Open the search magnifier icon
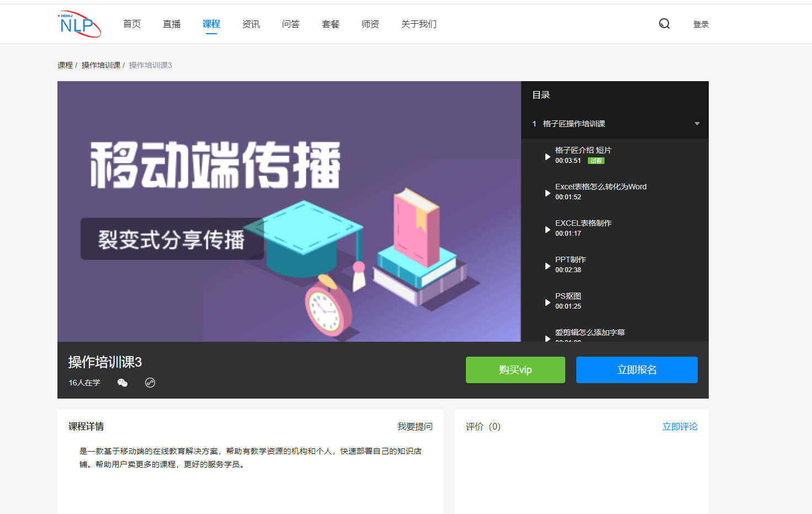The height and width of the screenshot is (514, 812). tap(665, 24)
